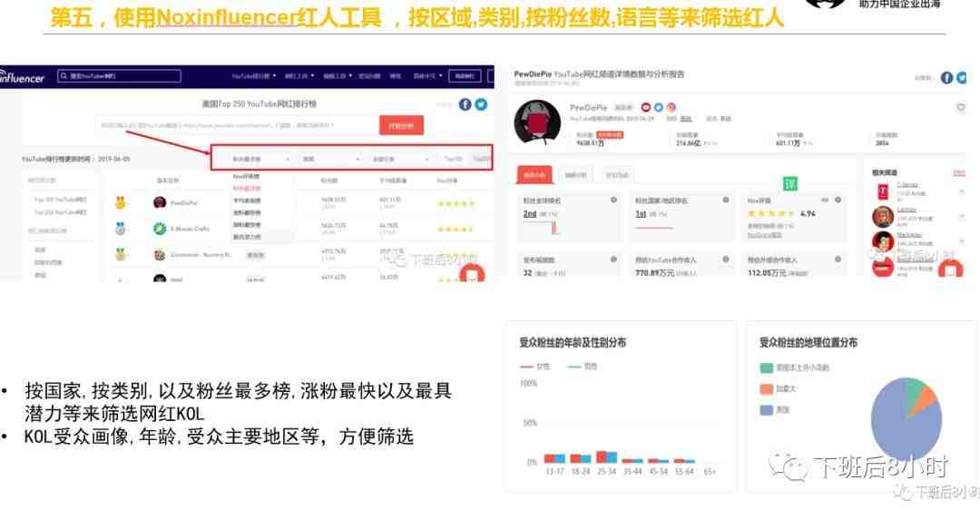Toggle the blue legend entry in the location pie chart
Viewport: 980px width, 510px height.
click(x=775, y=410)
